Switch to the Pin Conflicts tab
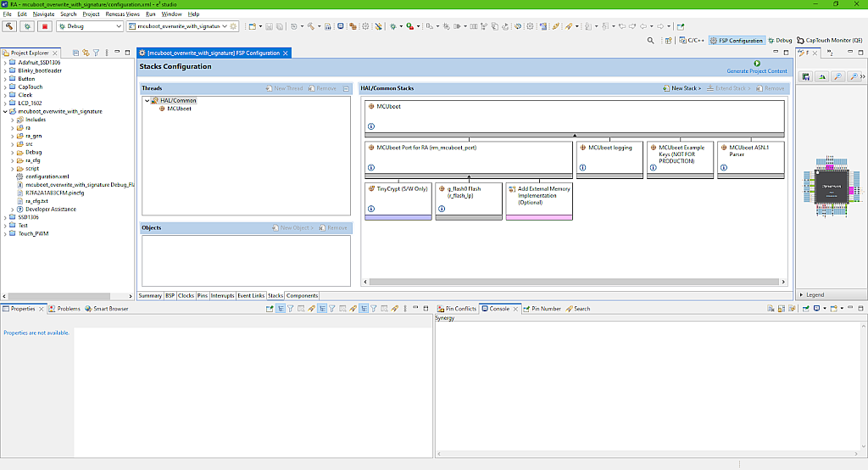Image resolution: width=868 pixels, height=470 pixels. [456, 309]
